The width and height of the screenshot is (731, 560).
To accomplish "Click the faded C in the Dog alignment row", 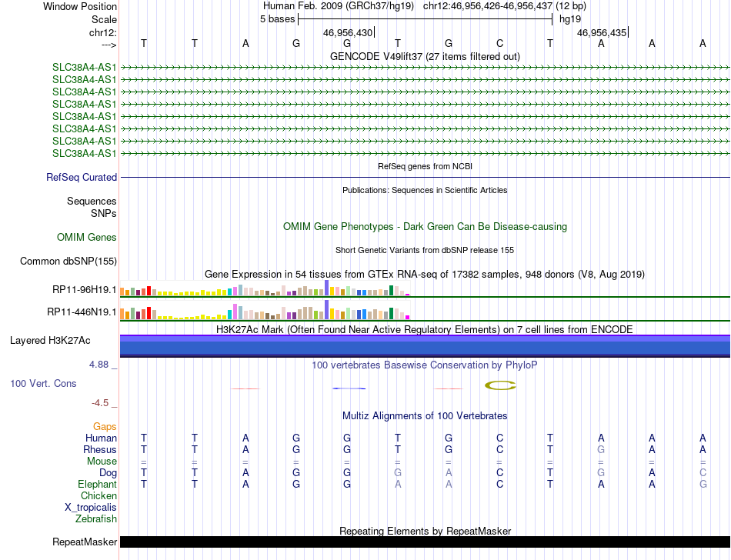I will pyautogui.click(x=703, y=473).
